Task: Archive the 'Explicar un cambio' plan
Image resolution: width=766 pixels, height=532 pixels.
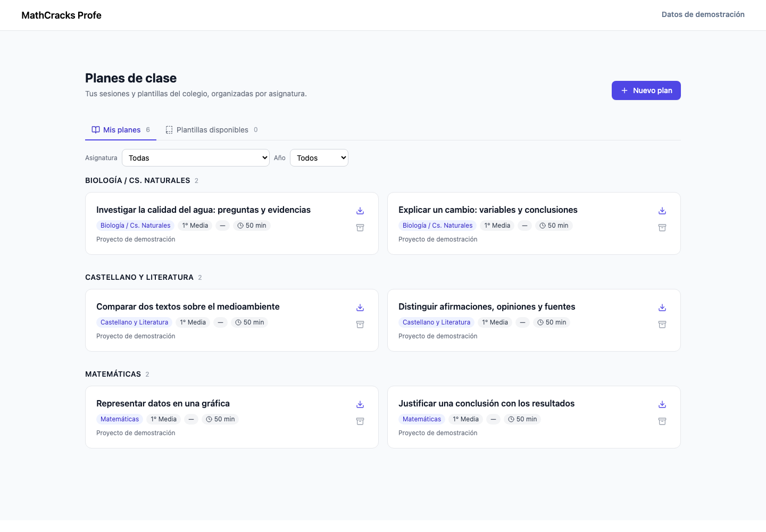Action: 662,228
